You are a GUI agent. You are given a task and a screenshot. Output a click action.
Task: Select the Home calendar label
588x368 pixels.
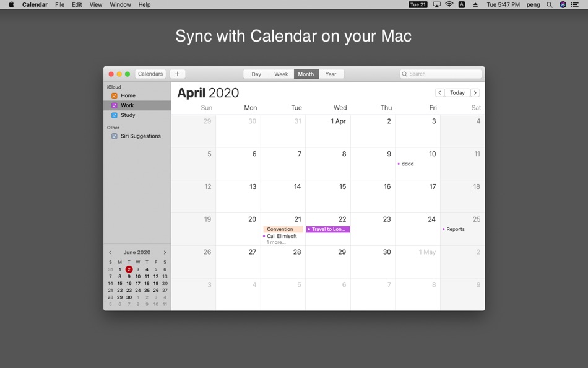coord(128,96)
